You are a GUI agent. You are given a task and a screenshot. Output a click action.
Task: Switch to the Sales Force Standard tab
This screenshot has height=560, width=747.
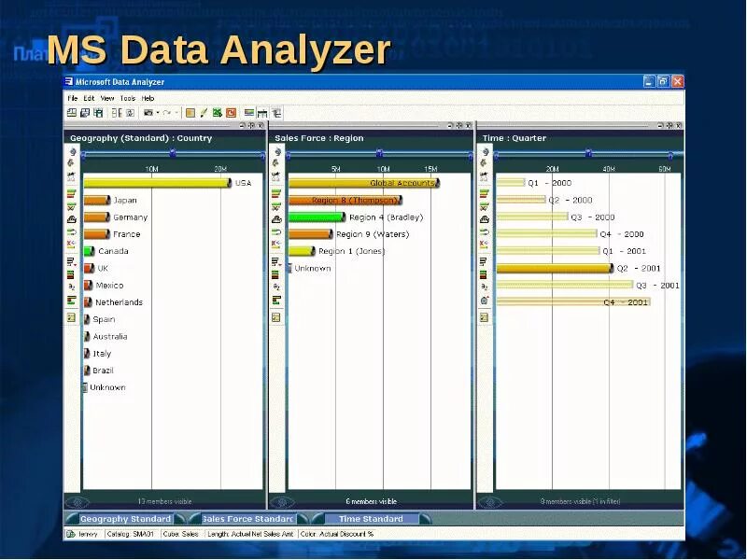(247, 518)
